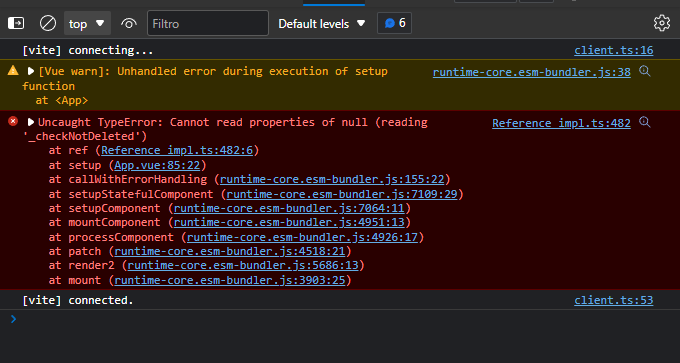Click the yellow warning triangle icon
The image size is (680, 363).
[x=13, y=70]
